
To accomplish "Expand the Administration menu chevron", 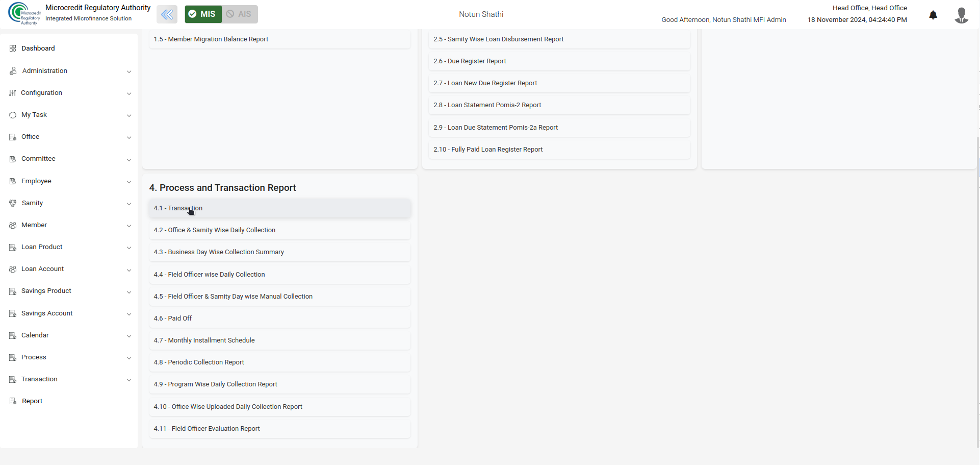I will tap(129, 71).
